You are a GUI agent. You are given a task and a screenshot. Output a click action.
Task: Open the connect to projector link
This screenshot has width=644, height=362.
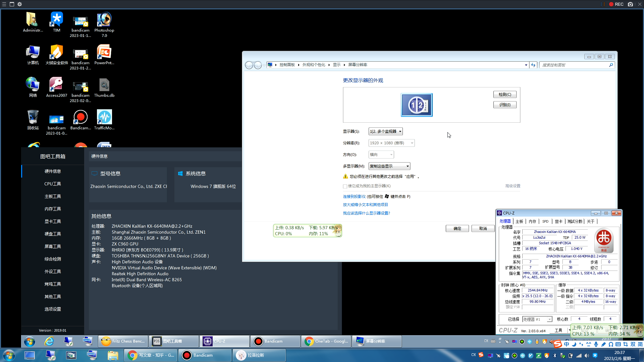(x=354, y=197)
